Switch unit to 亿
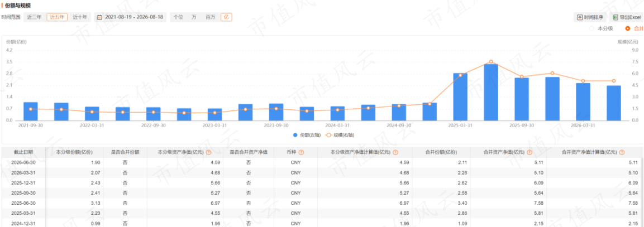Viewport: 644px width, 227px height. tap(226, 17)
